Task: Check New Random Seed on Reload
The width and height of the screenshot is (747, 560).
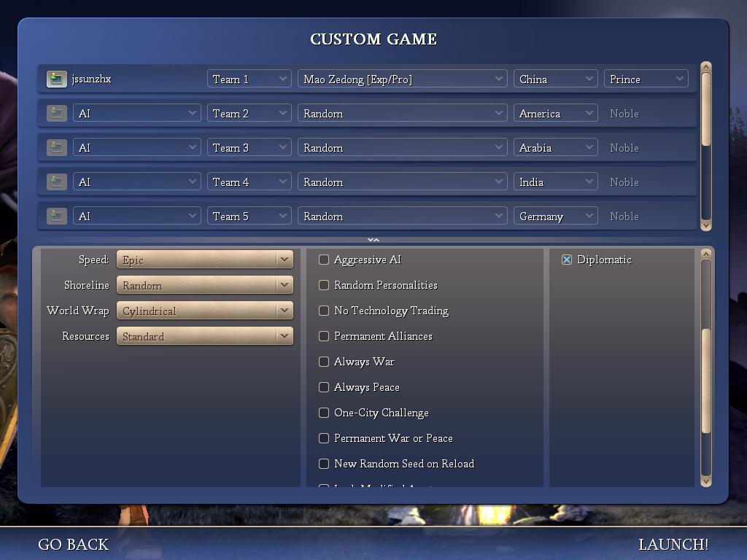Action: coord(324,464)
